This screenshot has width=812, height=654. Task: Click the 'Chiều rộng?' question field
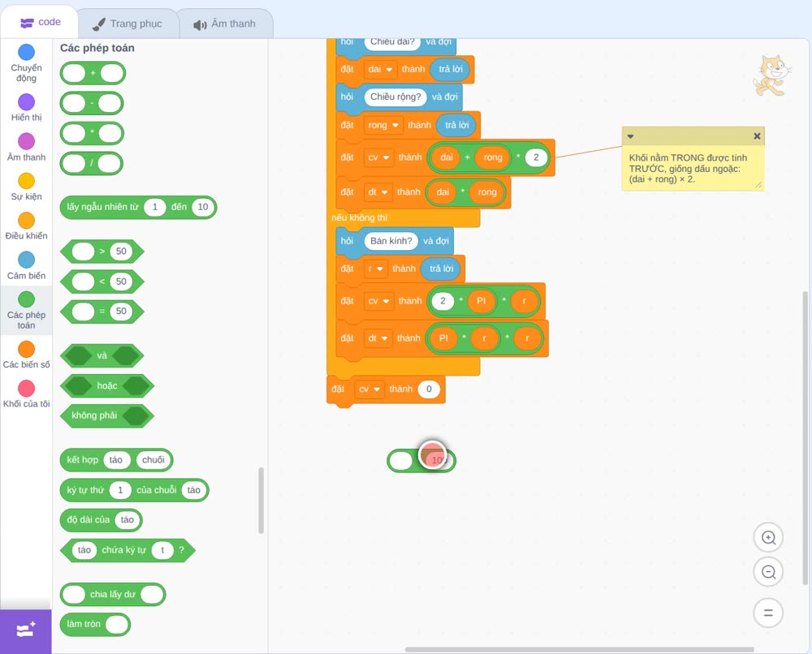tap(395, 97)
